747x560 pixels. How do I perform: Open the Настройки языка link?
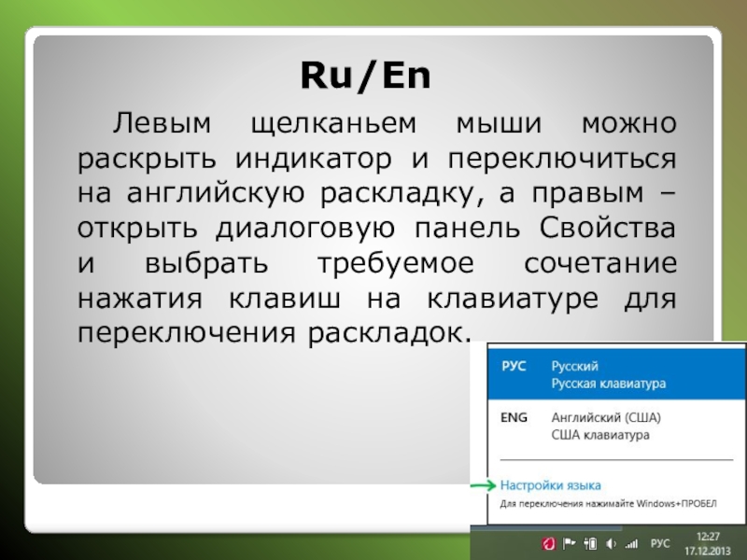click(x=550, y=485)
